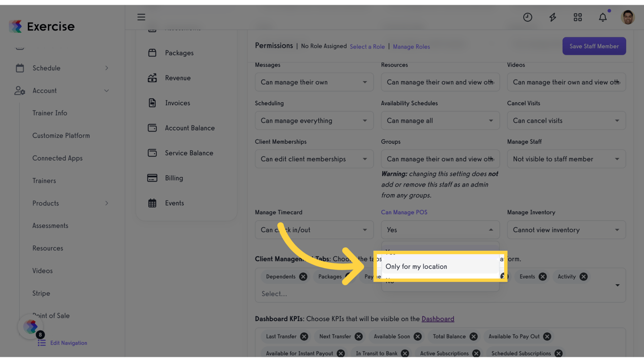
Task: Remove the Activity tab chip
Action: [584, 277]
